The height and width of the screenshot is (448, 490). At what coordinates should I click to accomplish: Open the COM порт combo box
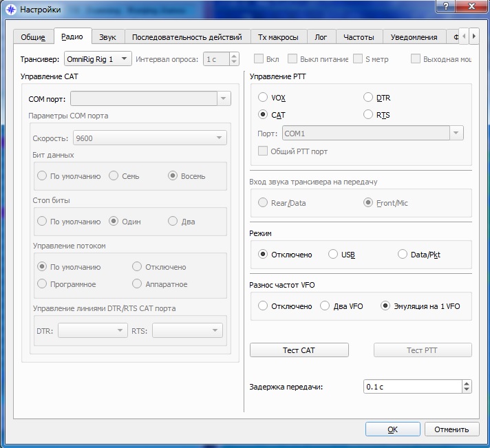point(151,99)
